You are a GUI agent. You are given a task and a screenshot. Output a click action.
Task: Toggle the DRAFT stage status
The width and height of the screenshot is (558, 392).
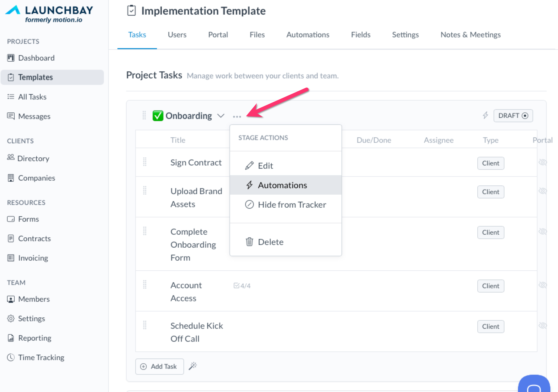(513, 116)
